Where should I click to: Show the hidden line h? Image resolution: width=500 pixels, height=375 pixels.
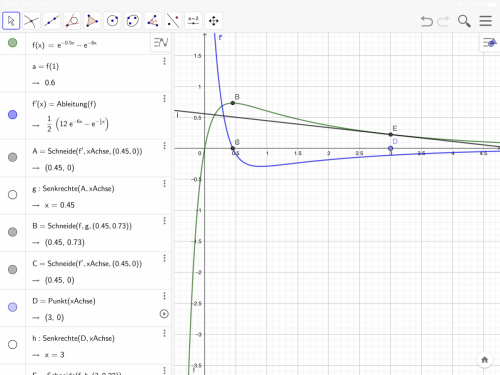click(13, 344)
